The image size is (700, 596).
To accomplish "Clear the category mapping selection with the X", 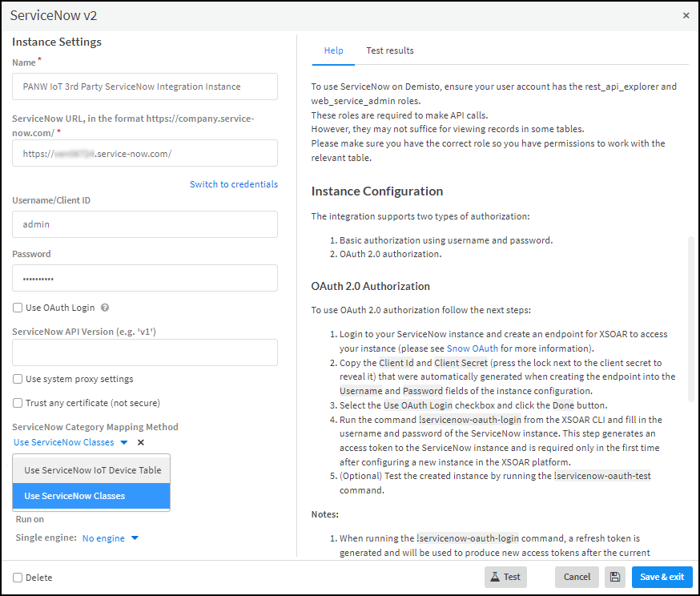I will [x=141, y=442].
